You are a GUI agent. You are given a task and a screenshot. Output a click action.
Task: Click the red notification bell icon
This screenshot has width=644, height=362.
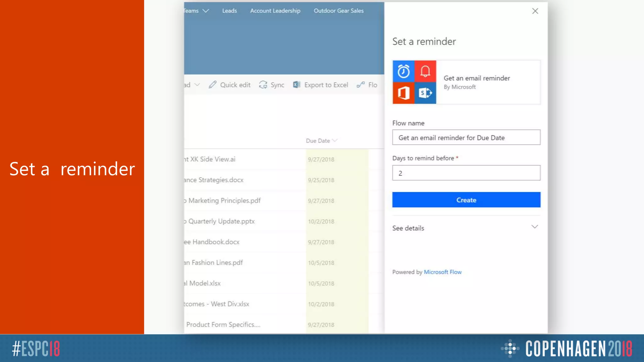click(425, 71)
